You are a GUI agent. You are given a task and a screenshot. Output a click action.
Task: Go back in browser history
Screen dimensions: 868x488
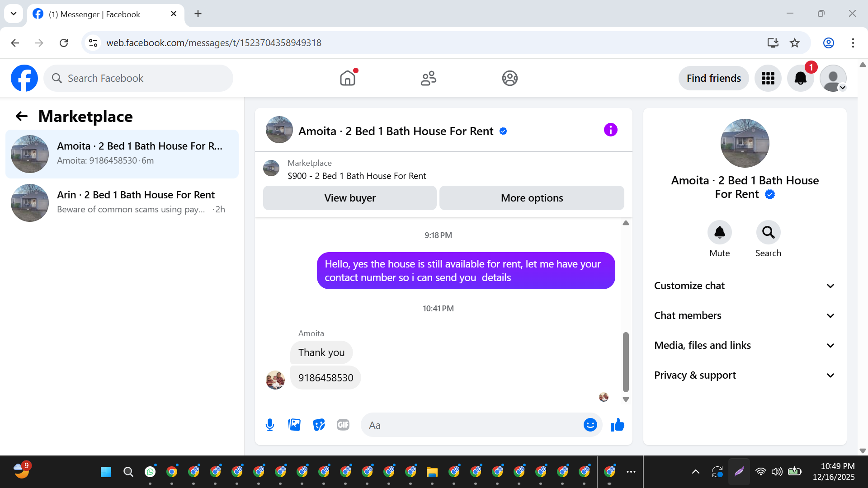(15, 43)
